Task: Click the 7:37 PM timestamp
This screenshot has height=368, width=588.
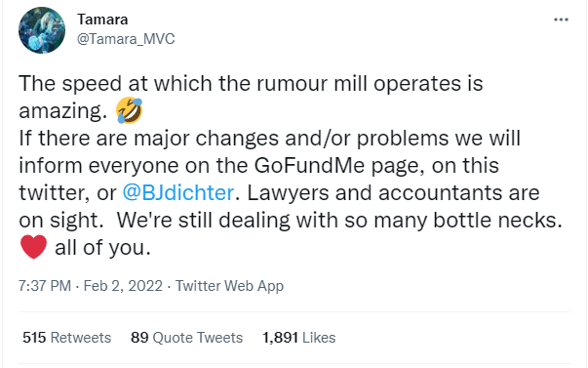Action: [45, 286]
